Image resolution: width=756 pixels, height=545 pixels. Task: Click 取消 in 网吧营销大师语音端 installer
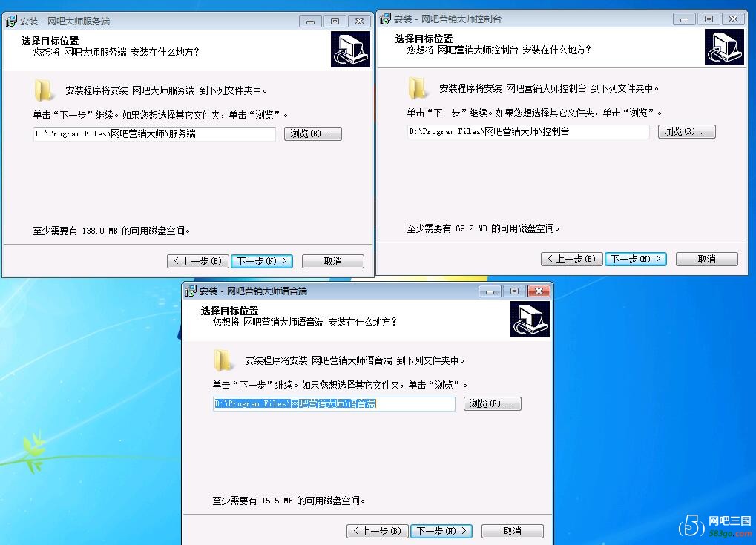click(513, 531)
